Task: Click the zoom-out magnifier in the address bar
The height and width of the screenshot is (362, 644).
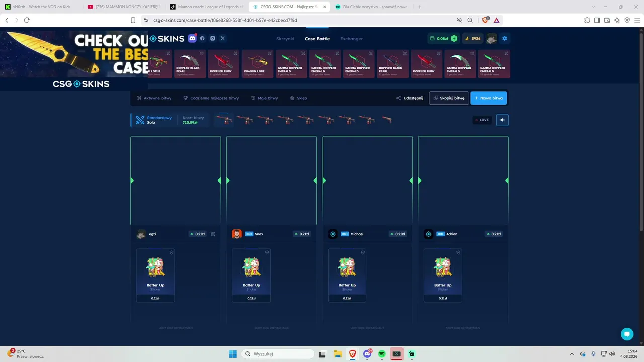Action: [470, 20]
